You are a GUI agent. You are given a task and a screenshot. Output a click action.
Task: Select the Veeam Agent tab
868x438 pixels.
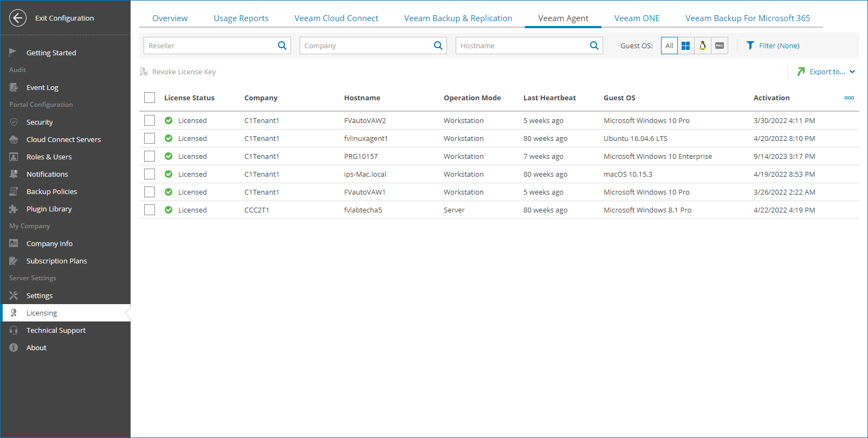pos(563,18)
